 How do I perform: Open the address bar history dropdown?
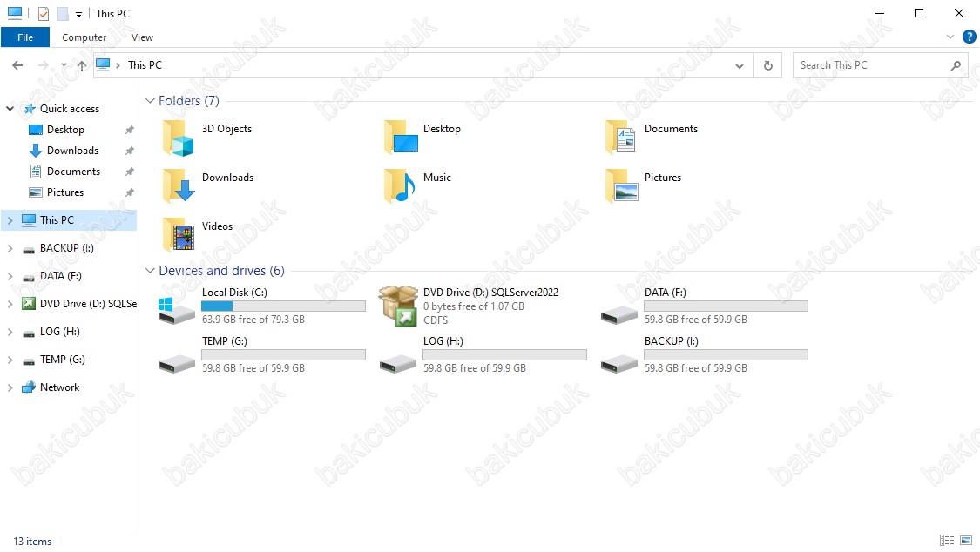pos(740,65)
